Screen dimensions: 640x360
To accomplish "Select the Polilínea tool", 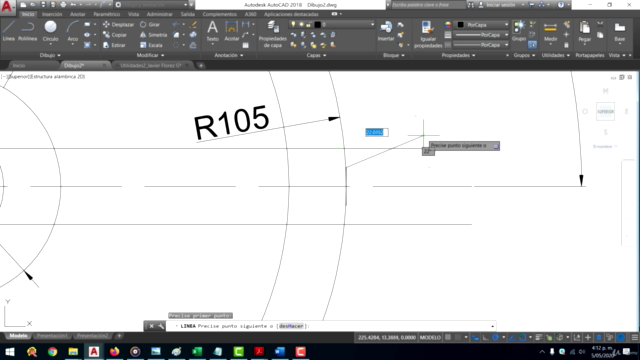I will (x=27, y=31).
